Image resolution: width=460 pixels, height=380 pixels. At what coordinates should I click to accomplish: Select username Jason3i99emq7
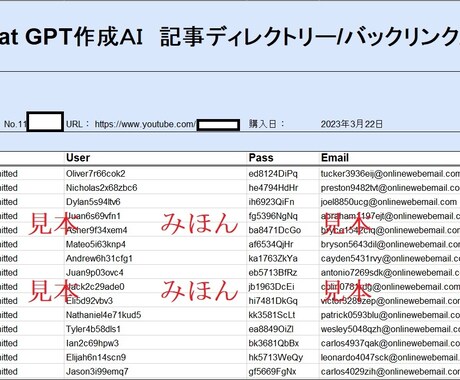(x=97, y=371)
